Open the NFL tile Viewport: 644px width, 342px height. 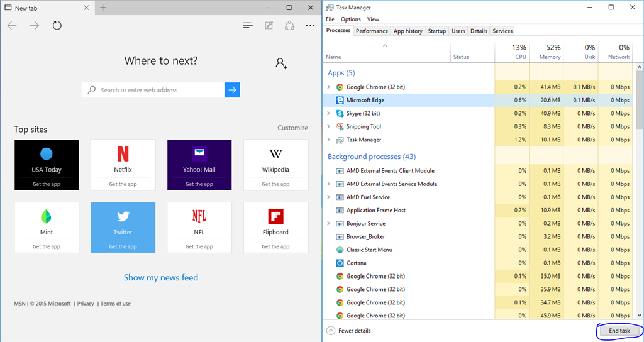(199, 228)
